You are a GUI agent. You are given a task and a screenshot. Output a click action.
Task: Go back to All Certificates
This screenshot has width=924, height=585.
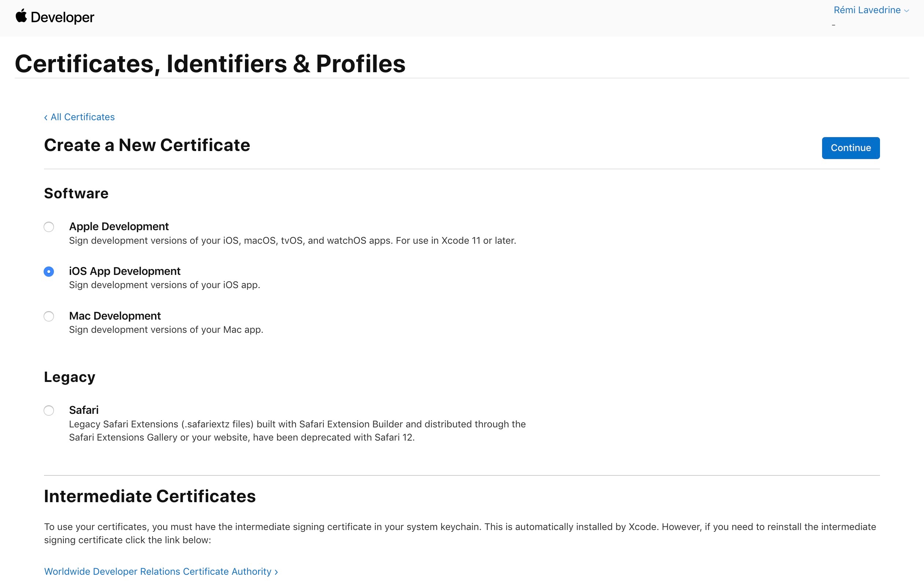click(82, 117)
